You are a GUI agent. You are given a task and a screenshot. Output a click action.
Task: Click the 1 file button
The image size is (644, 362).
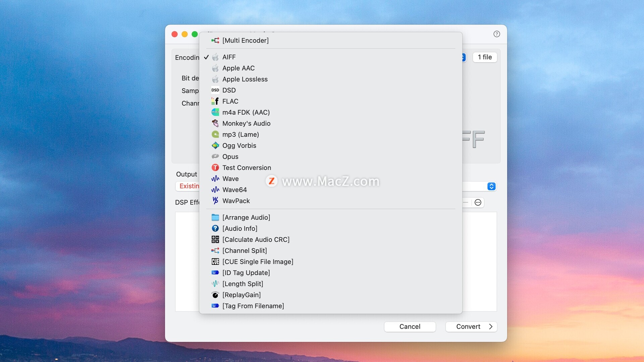click(485, 57)
